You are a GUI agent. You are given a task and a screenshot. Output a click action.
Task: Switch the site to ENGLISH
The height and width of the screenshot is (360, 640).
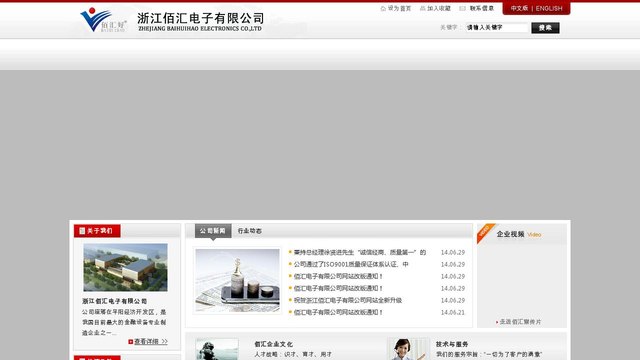pyautogui.click(x=549, y=9)
